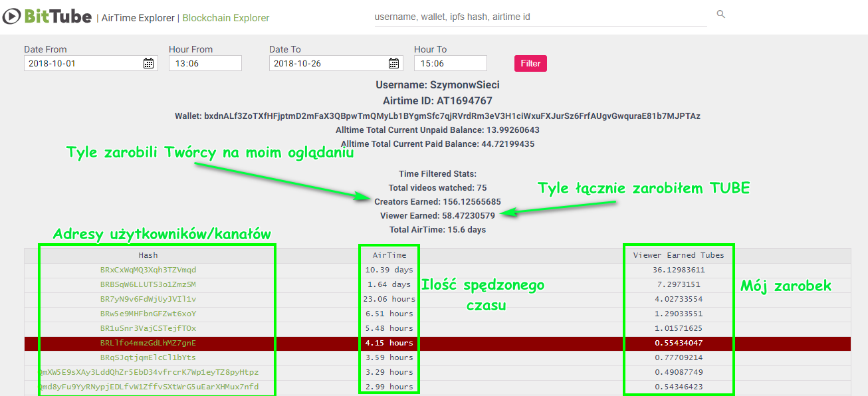
Task: Select earned value 1.01571625
Action: 679,328
